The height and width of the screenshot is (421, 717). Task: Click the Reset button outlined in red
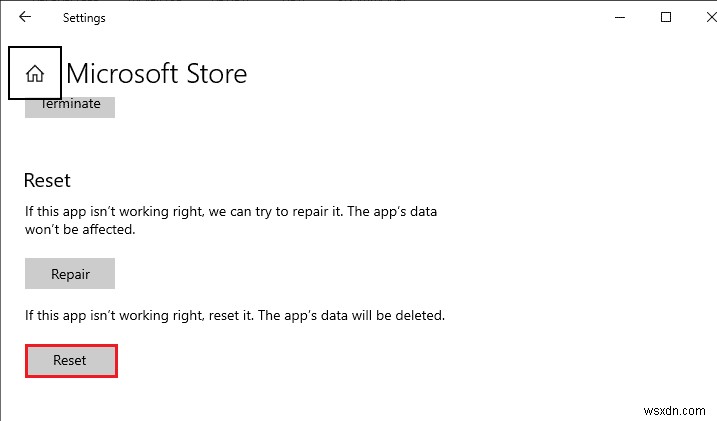[x=70, y=360]
